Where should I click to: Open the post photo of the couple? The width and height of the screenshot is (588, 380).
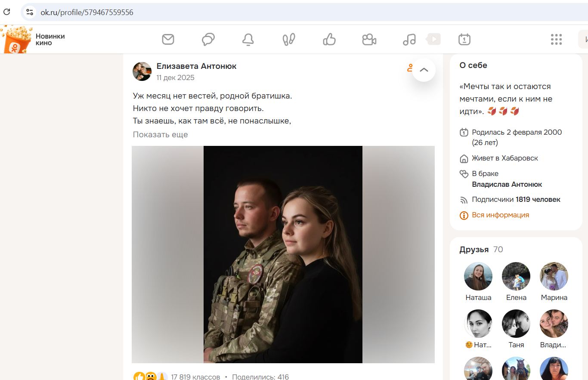[283, 254]
